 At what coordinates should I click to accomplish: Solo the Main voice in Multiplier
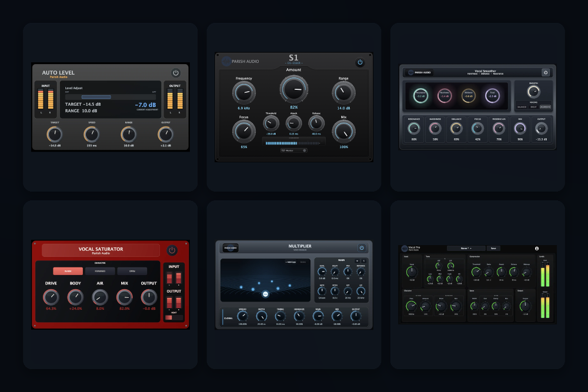pos(363,261)
